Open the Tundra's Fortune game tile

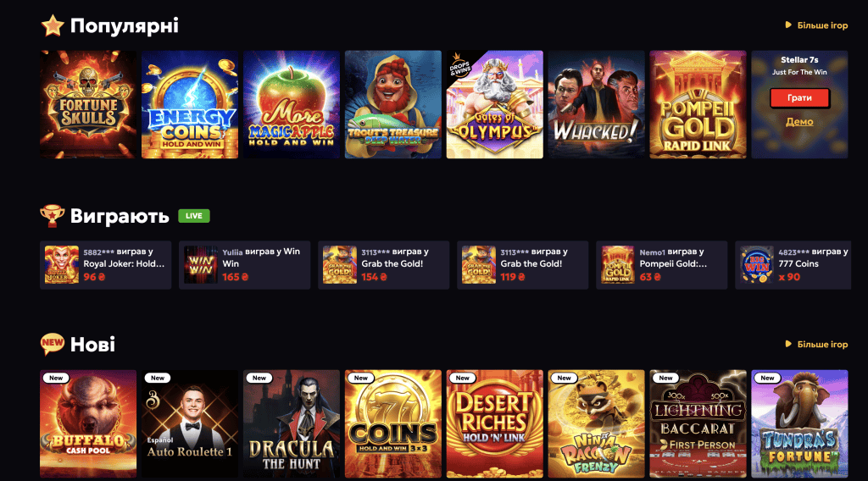tap(799, 424)
